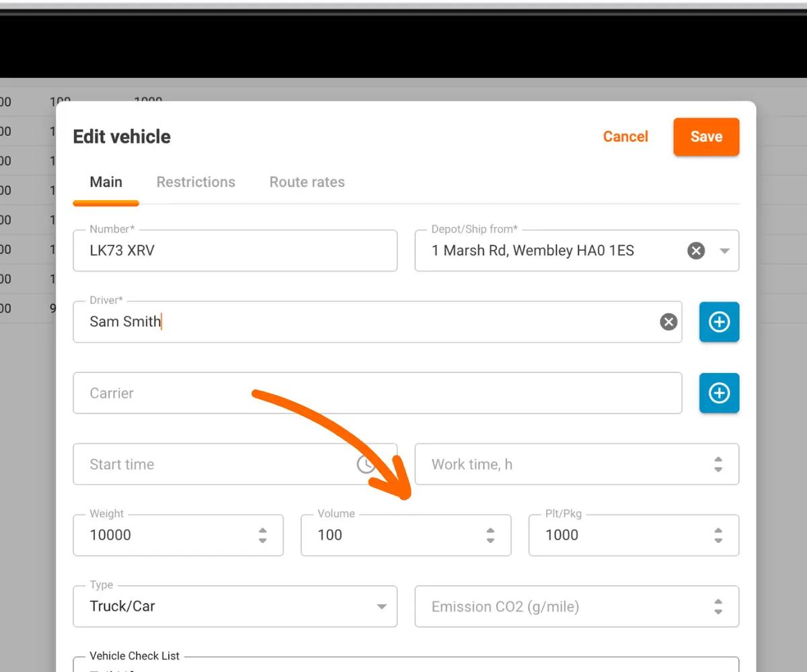Focus the Start time field

click(x=235, y=464)
